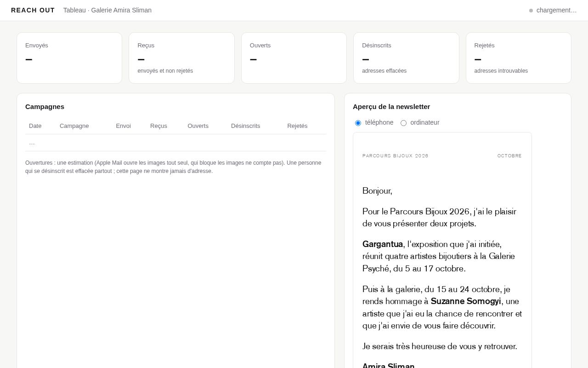Click the PARCOURS BIJOUX 2026 header text

[395, 156]
